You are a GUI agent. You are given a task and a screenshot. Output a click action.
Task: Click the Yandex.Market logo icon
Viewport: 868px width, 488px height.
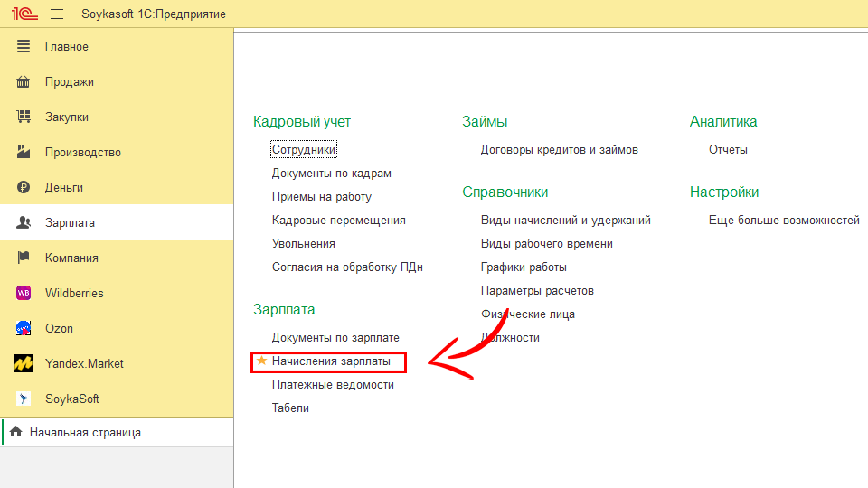(x=24, y=363)
